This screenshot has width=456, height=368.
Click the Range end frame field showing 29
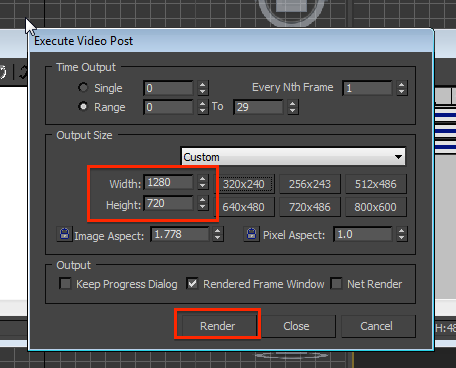click(258, 107)
